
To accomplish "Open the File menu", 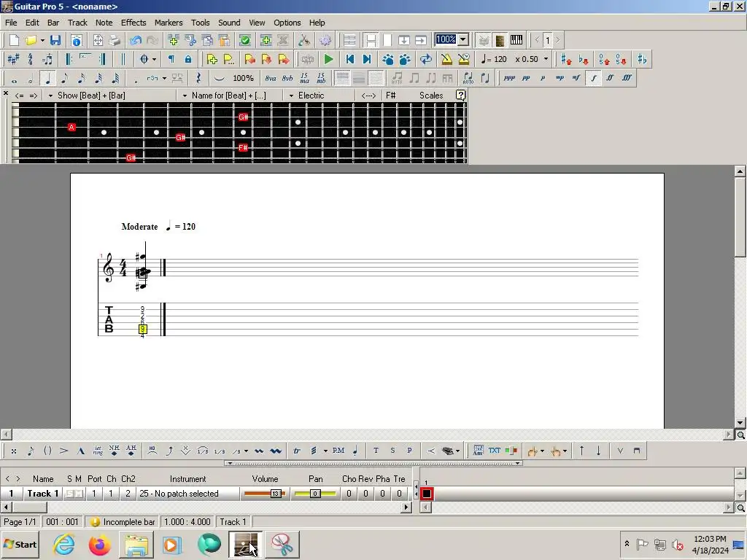I will pos(11,23).
